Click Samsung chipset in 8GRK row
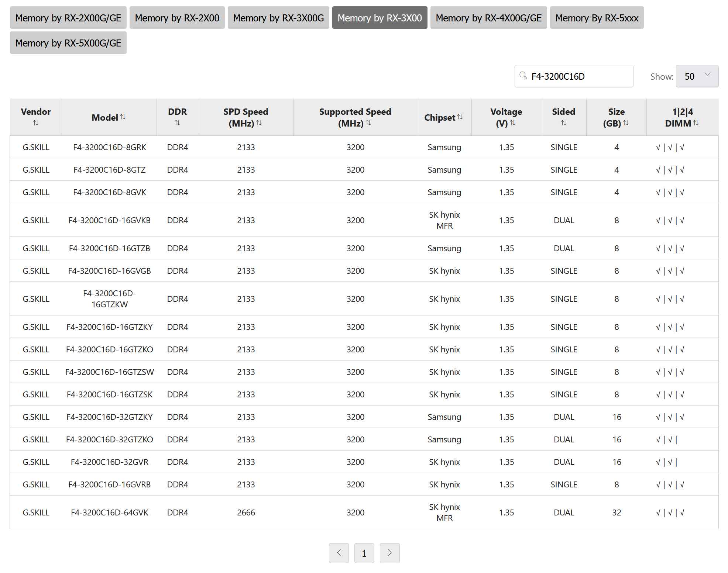 point(444,147)
